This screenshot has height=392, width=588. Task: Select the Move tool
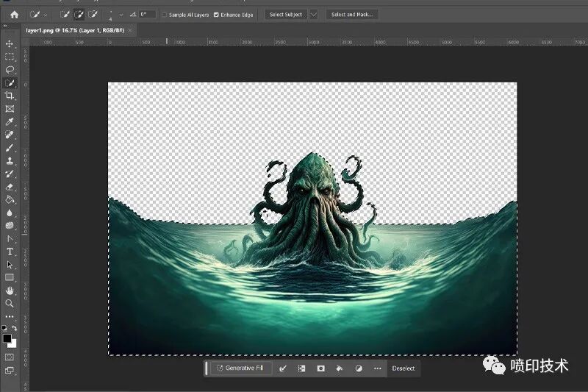click(10, 43)
